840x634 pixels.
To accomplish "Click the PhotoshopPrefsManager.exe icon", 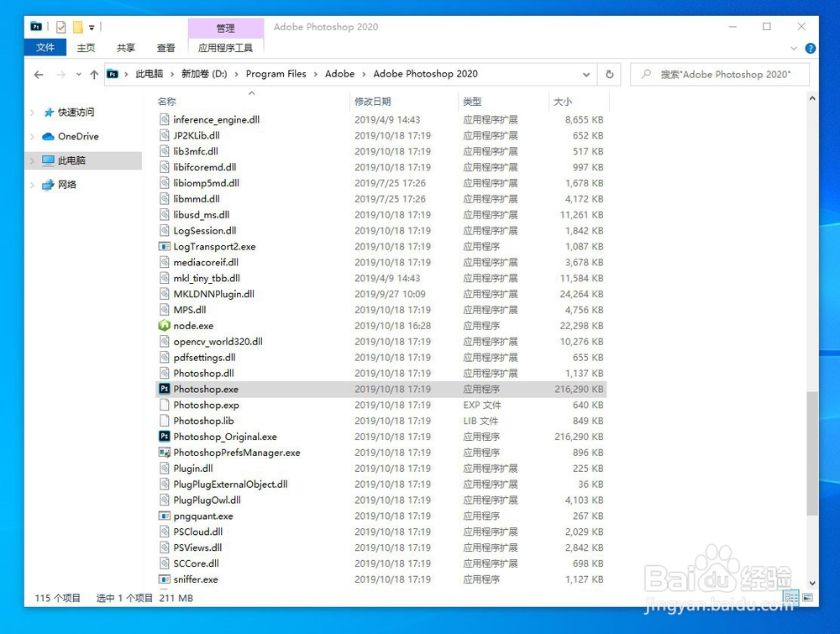I will [x=165, y=453].
